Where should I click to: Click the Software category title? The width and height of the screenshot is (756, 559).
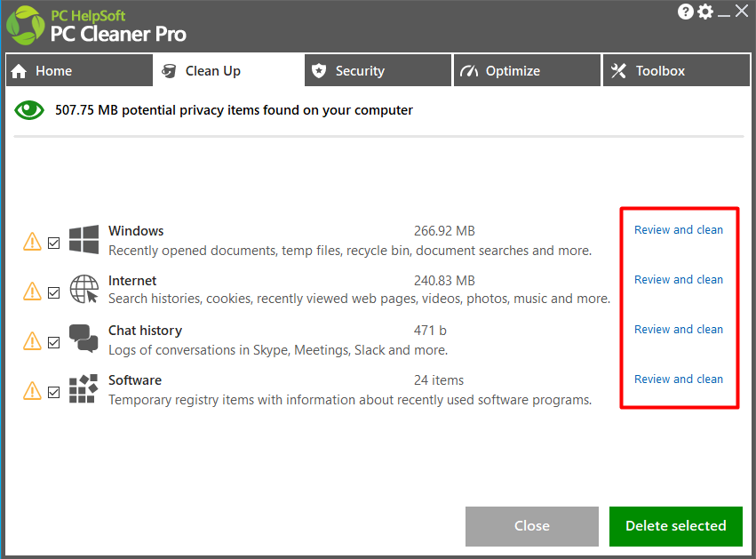point(135,380)
